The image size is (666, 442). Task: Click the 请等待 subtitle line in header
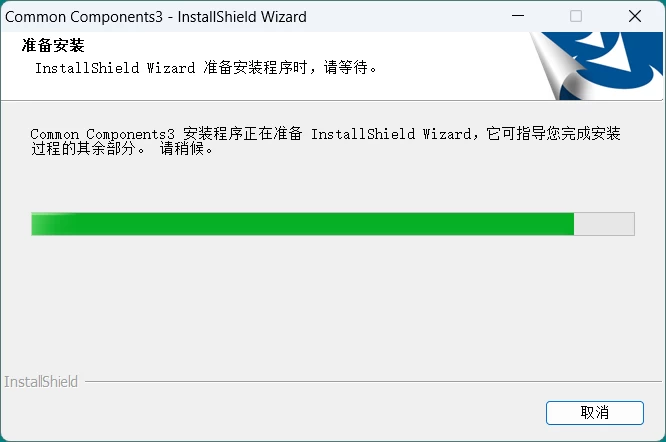(206, 68)
